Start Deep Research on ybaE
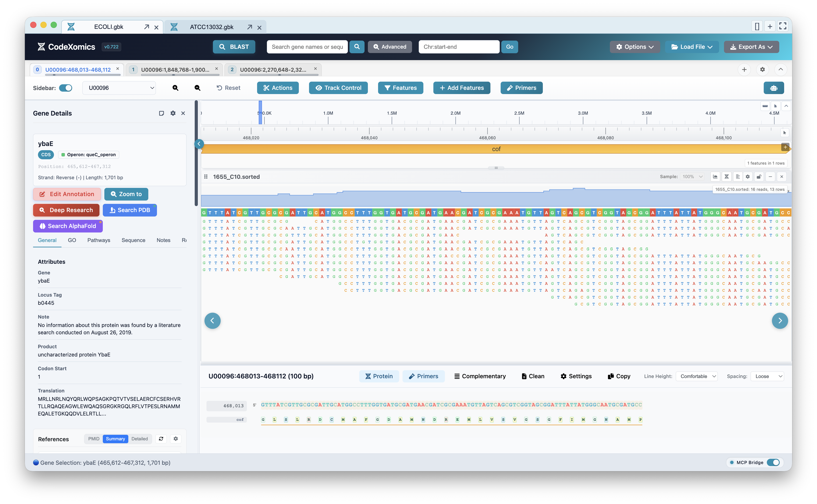Image resolution: width=817 pixels, height=504 pixels. click(x=66, y=210)
